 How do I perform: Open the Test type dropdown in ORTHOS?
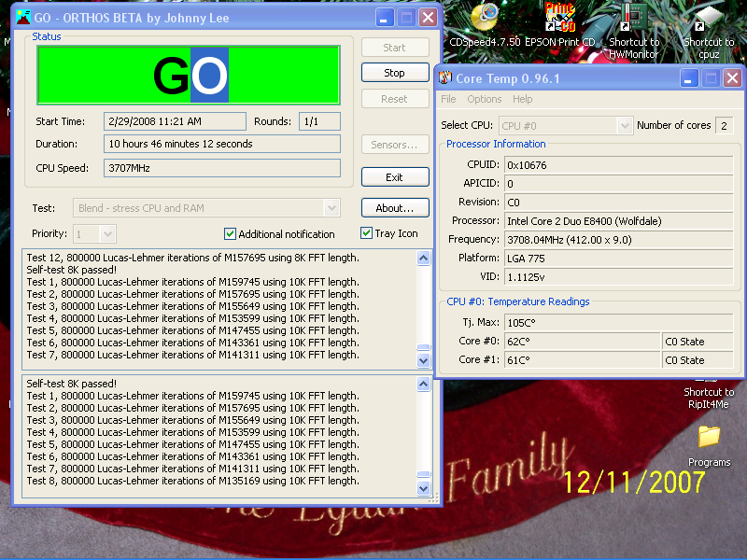pyautogui.click(x=332, y=208)
